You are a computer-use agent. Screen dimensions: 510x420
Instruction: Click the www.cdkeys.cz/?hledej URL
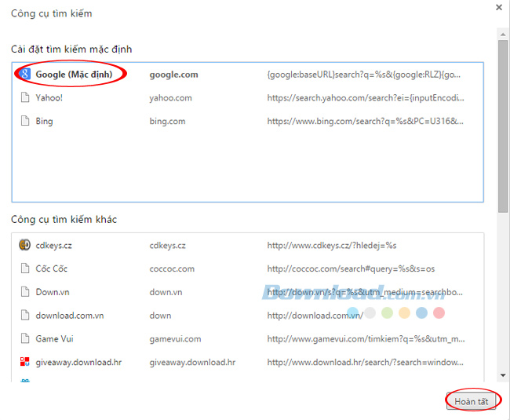[x=332, y=245]
